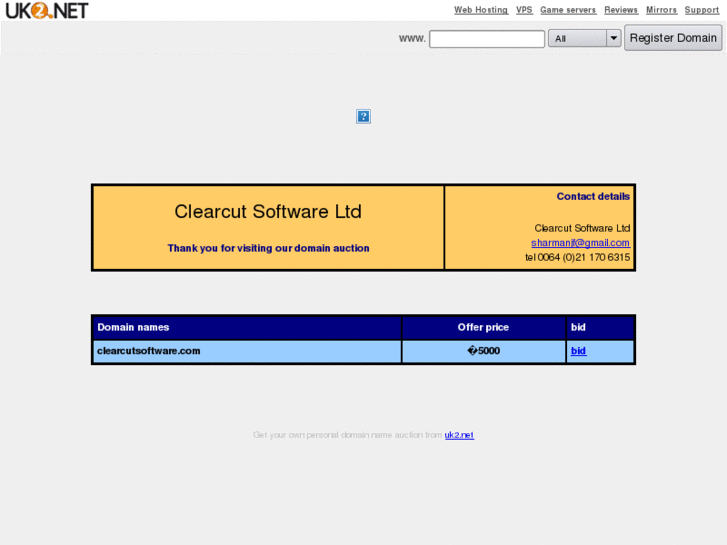Image resolution: width=727 pixels, height=545 pixels.
Task: Select the 5000 offer price cell
Action: [x=484, y=351]
